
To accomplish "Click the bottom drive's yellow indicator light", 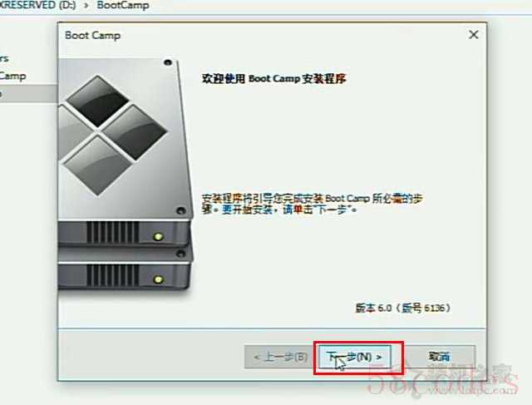I will [158, 279].
